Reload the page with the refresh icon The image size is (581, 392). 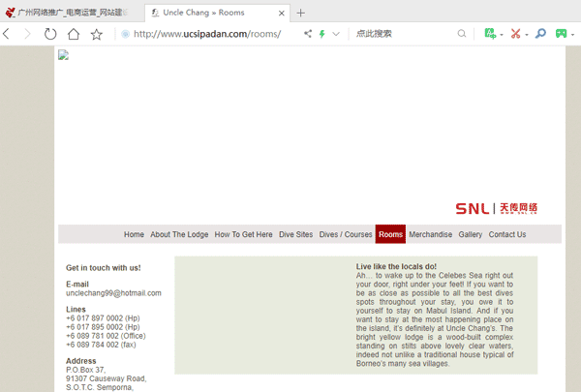pyautogui.click(x=50, y=34)
